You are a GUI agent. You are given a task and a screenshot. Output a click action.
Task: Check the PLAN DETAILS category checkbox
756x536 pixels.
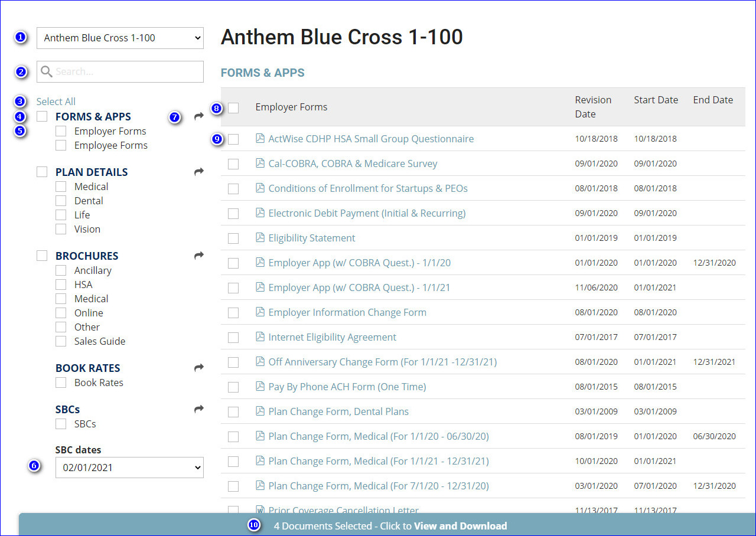tap(42, 172)
